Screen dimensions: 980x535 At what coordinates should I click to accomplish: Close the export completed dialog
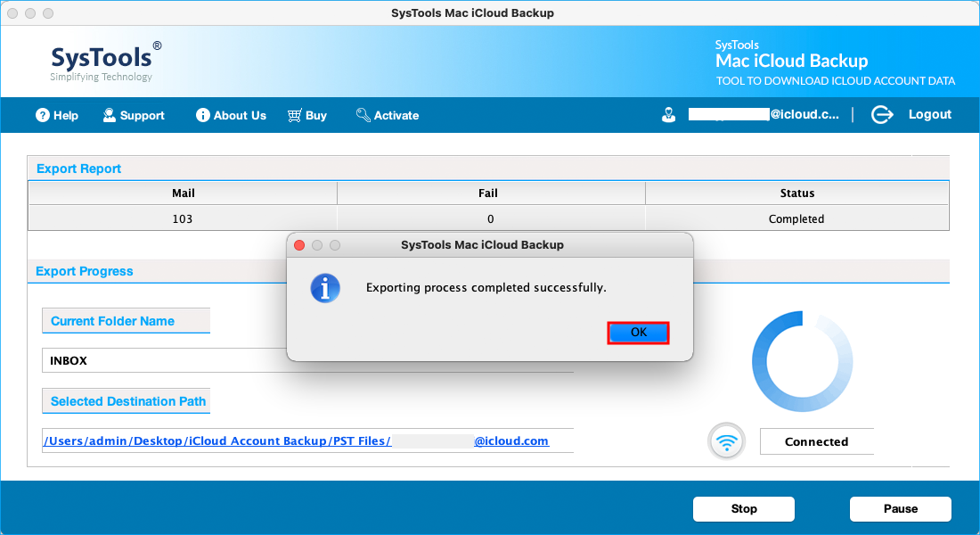(299, 245)
